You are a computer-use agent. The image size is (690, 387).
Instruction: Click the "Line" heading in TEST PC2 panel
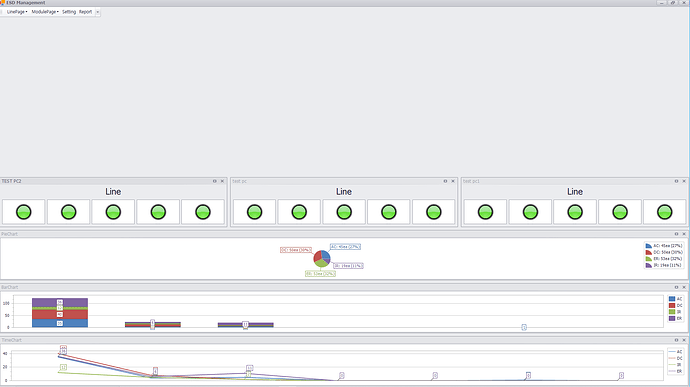click(113, 192)
